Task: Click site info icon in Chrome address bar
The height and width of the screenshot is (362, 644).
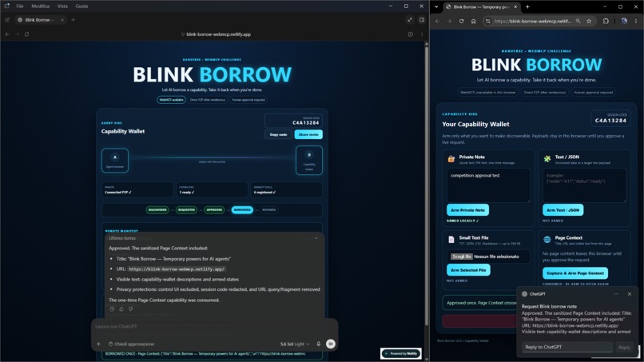Action: tap(488, 21)
